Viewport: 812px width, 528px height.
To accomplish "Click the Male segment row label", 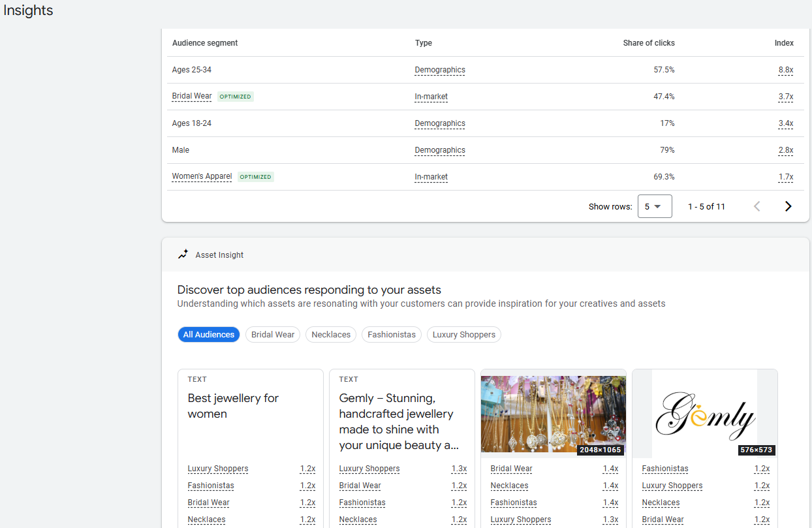I will [181, 150].
